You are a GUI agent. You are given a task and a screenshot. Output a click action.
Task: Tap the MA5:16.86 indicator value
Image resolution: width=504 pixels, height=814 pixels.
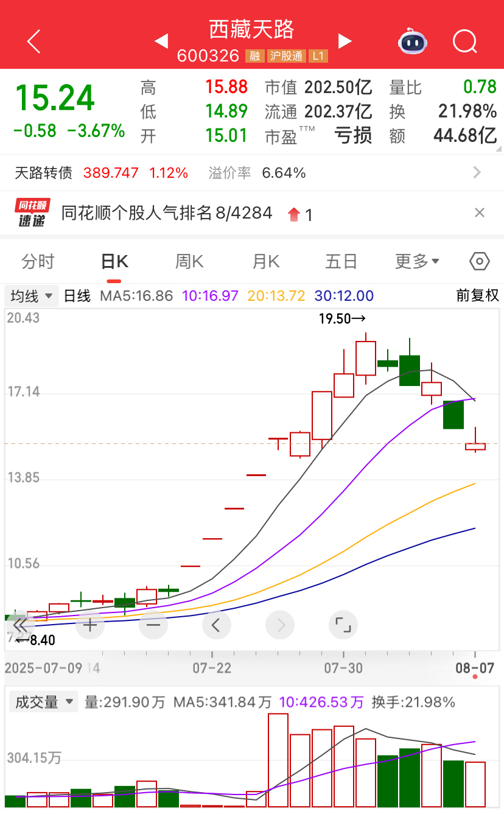tap(135, 296)
